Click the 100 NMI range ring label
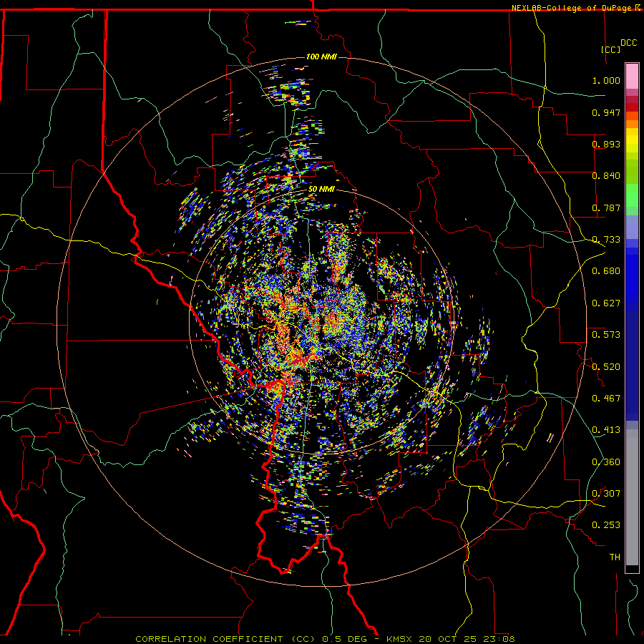Viewport: 644px width, 644px height. click(x=321, y=57)
